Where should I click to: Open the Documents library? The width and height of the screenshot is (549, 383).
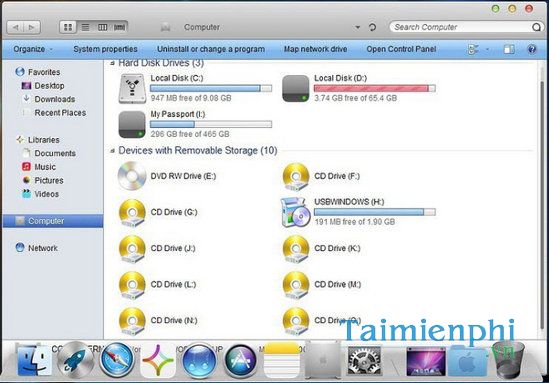[x=49, y=153]
